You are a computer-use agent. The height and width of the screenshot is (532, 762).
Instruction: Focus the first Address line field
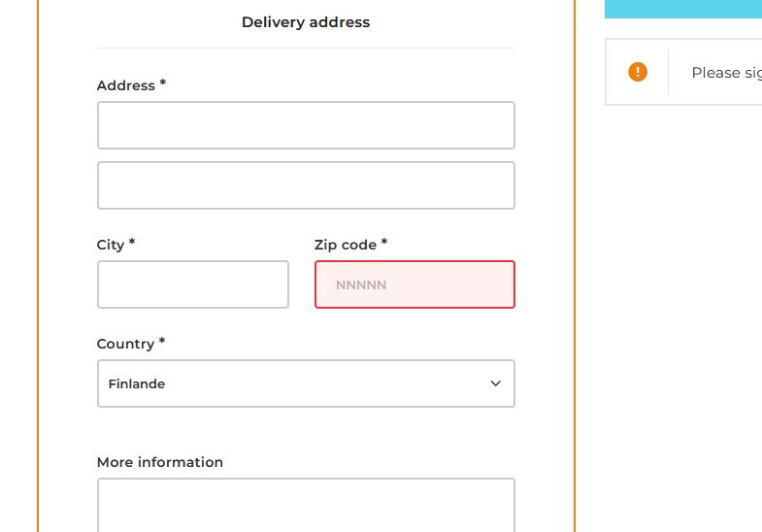(306, 125)
